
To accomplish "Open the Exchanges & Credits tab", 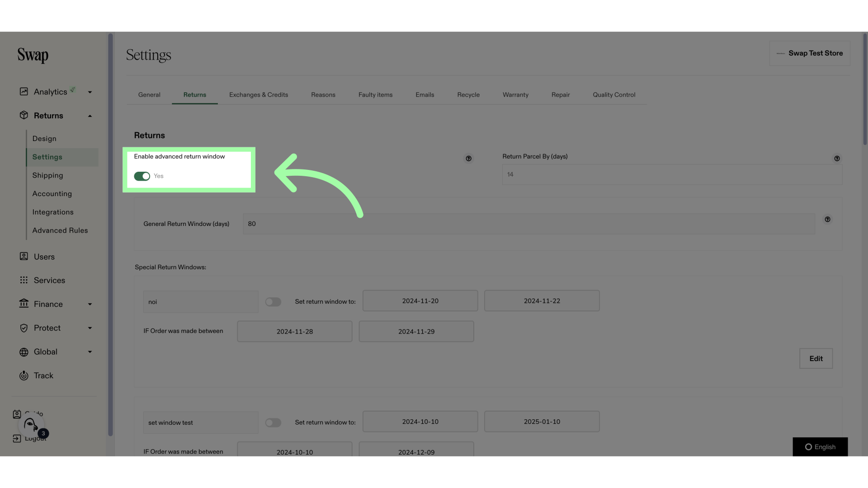I will 259,95.
